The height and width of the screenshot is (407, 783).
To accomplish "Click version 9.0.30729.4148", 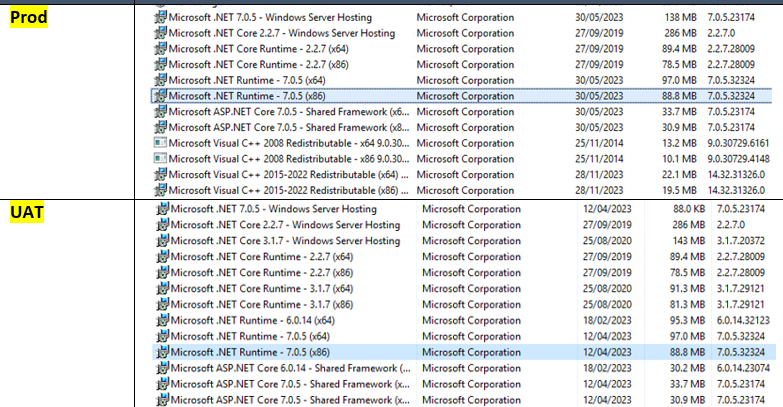I will (738, 159).
